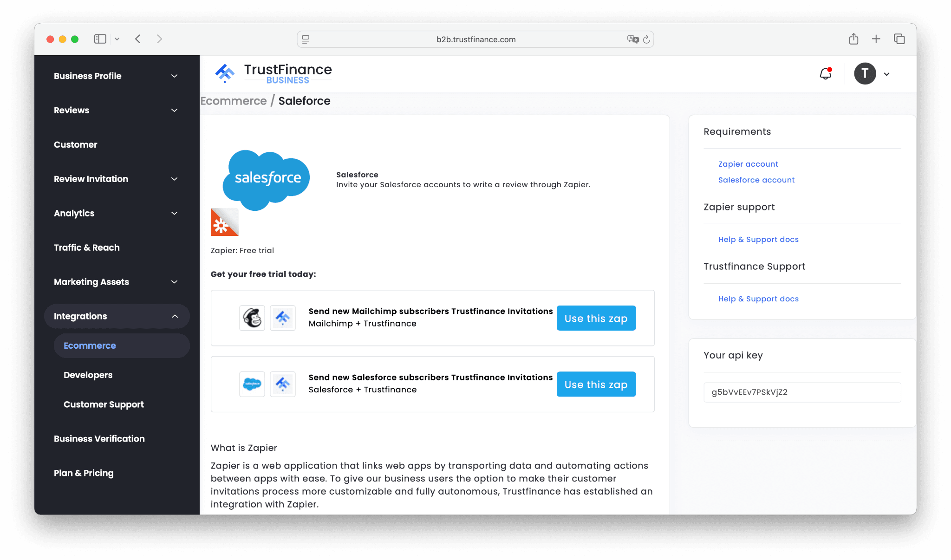Open the Zapier account link

tap(748, 164)
